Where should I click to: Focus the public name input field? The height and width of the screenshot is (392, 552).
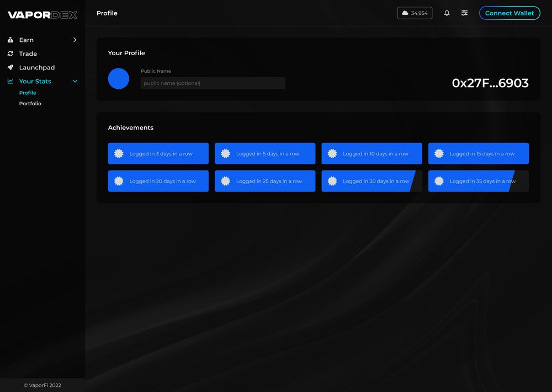(x=213, y=83)
